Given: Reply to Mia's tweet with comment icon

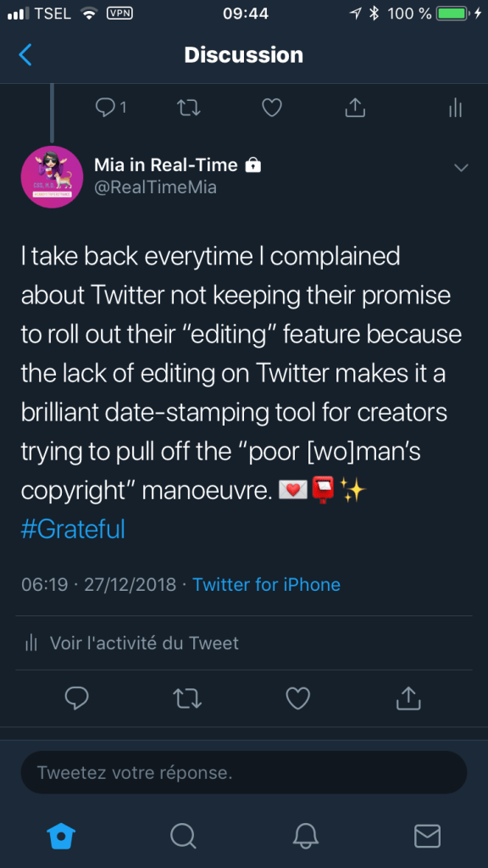Looking at the screenshot, I should click(x=76, y=698).
